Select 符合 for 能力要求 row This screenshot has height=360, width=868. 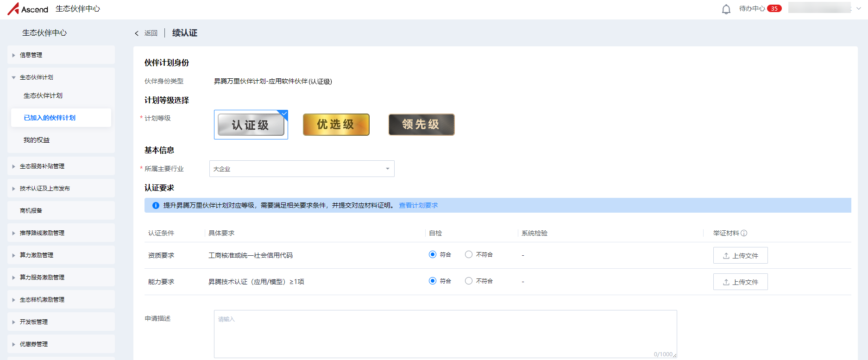[x=433, y=281]
